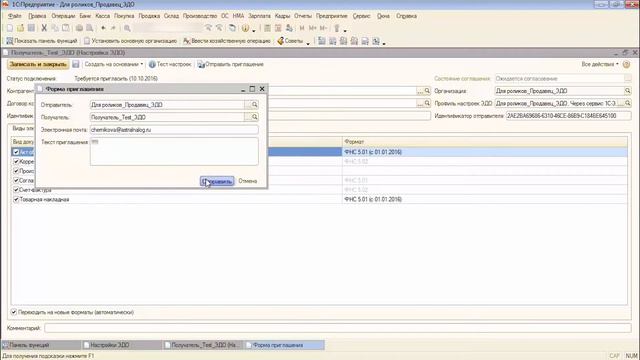640x360 pixels.
Task: Click the Copy icon in main toolbar
Action: pyautogui.click(x=55, y=28)
